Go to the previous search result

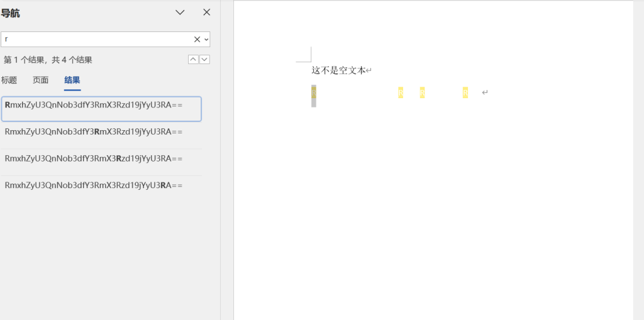[193, 59]
